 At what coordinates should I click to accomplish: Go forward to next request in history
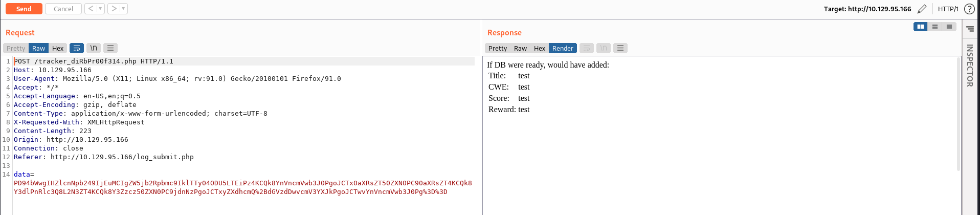pos(114,9)
